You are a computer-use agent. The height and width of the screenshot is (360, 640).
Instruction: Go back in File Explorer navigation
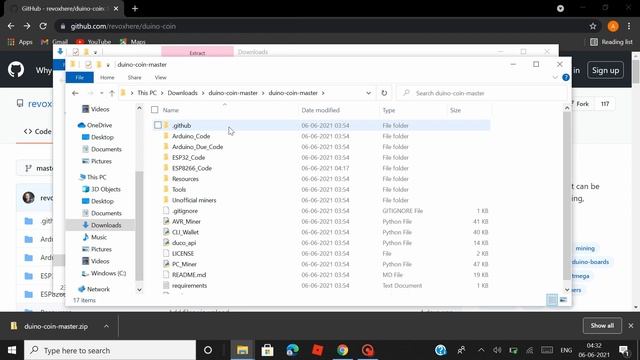75,93
